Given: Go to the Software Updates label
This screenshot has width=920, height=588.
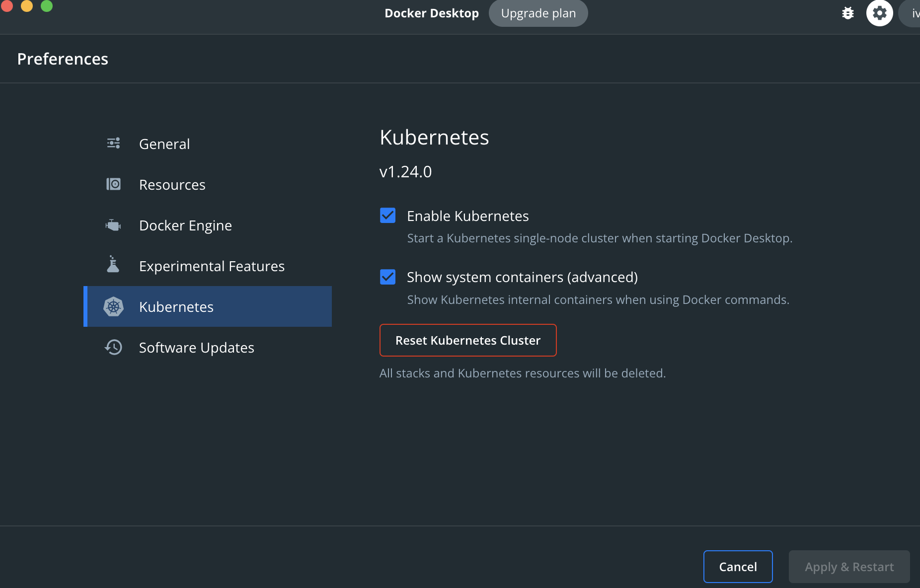Looking at the screenshot, I should (196, 348).
